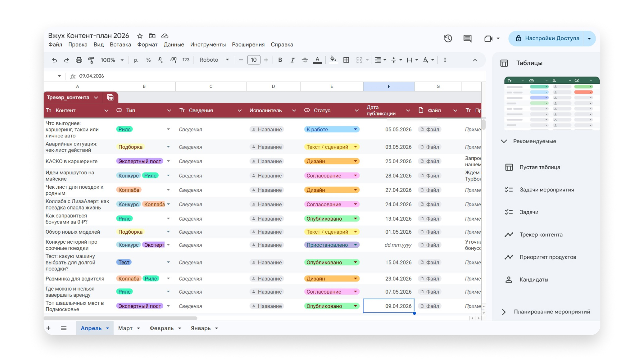Open version history clock icon
Viewport: 644px width, 362px height.
click(x=448, y=39)
